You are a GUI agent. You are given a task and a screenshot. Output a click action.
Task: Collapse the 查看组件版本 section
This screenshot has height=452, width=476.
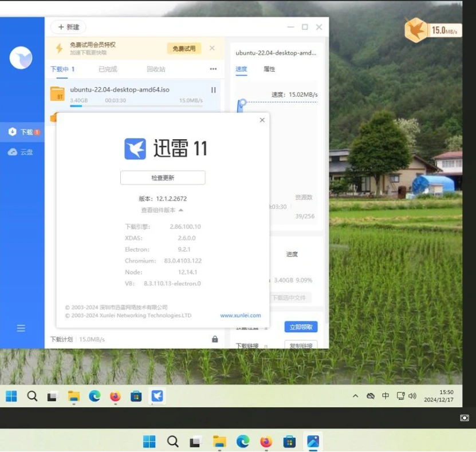tap(162, 210)
